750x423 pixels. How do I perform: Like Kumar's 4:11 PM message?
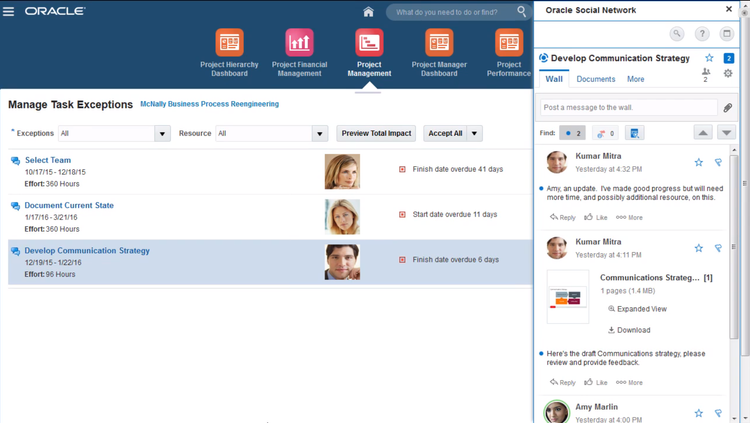[x=596, y=382]
